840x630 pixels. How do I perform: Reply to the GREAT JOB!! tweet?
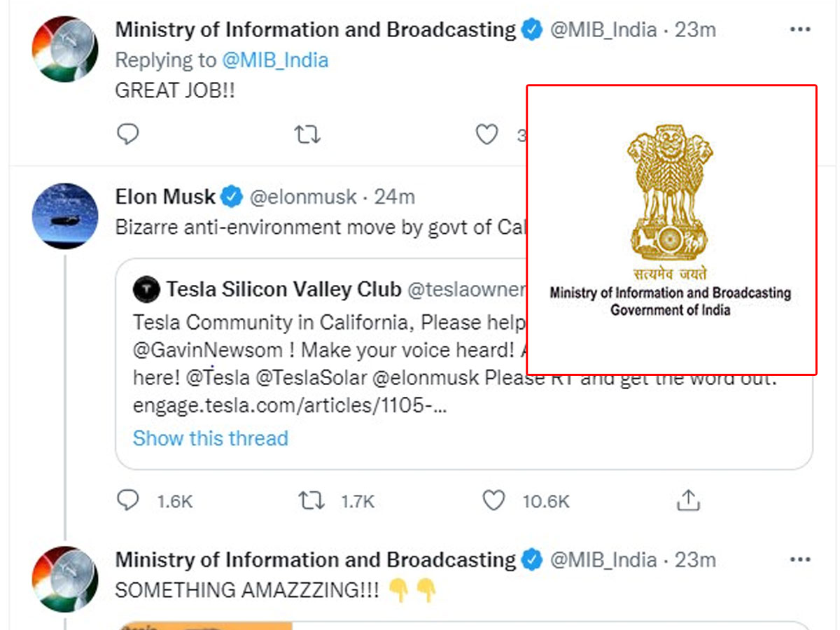128,134
